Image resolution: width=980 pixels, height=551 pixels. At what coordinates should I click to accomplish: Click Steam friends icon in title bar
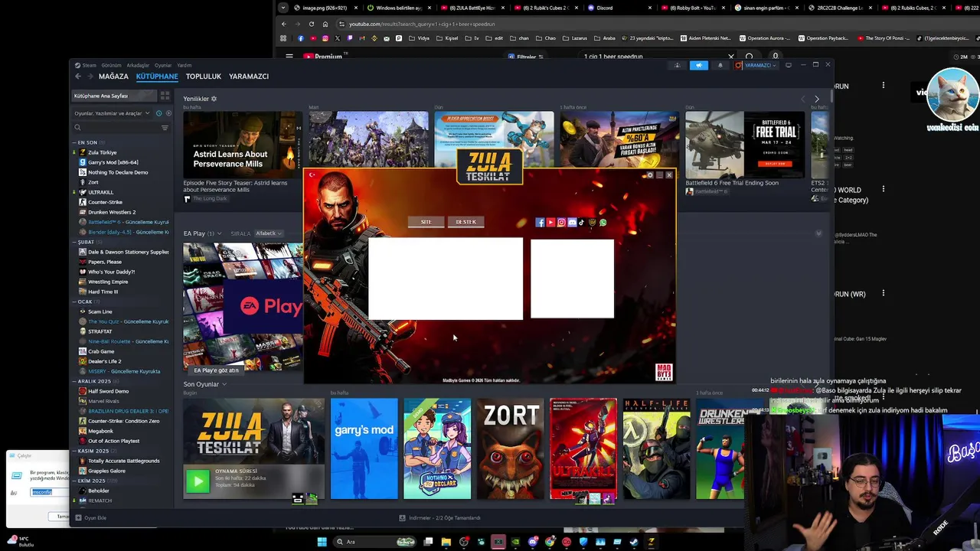point(677,65)
